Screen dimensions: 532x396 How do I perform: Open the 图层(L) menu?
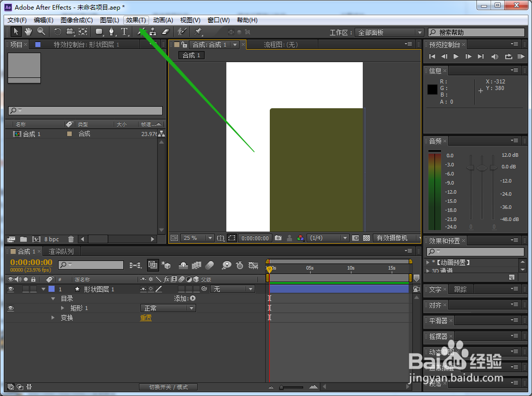tap(109, 20)
